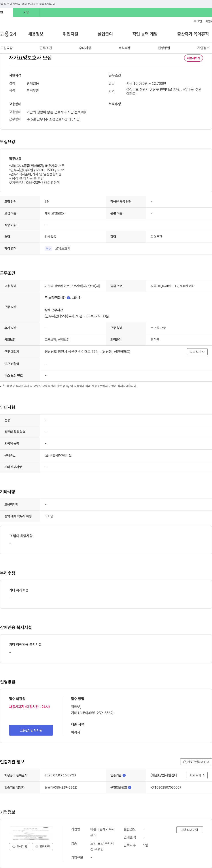Click 필수 badge beside 요양보호사
This screenshot has height=868, width=212.
(x=49, y=248)
